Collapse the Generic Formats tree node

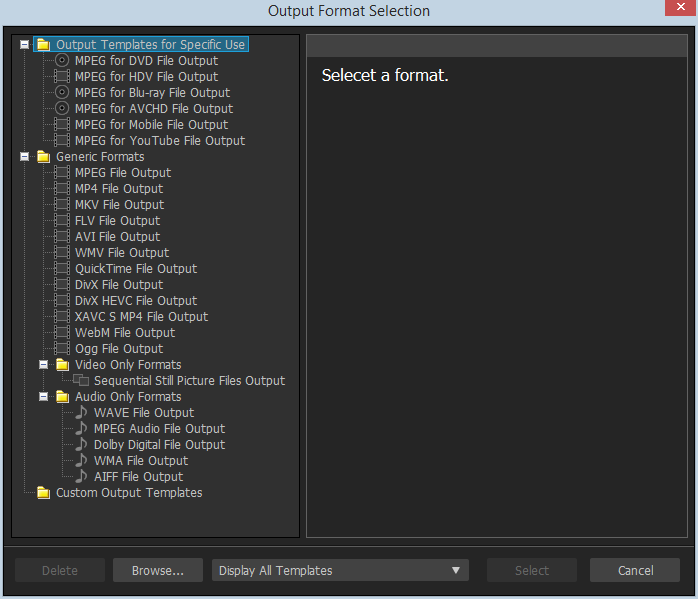tap(24, 157)
